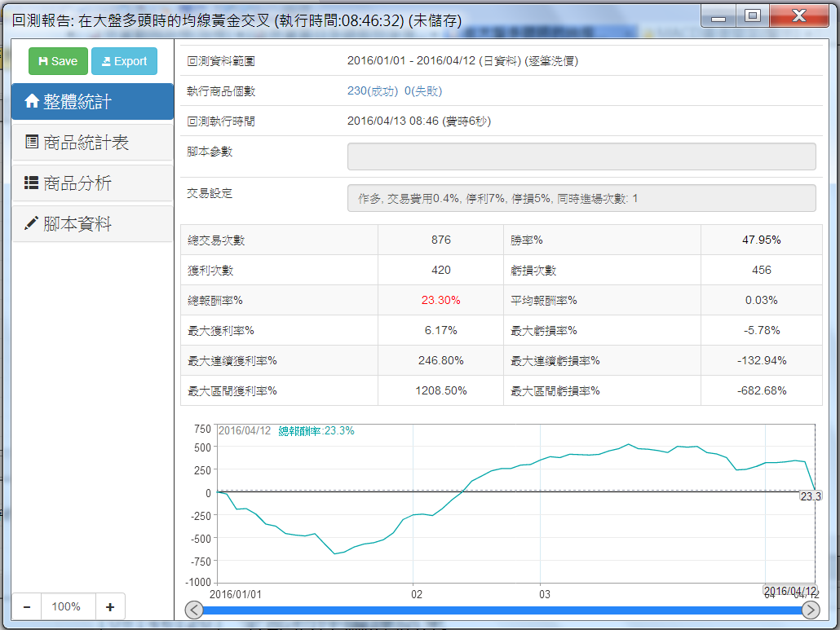Click the list icon beside 商品分析

[x=32, y=183]
